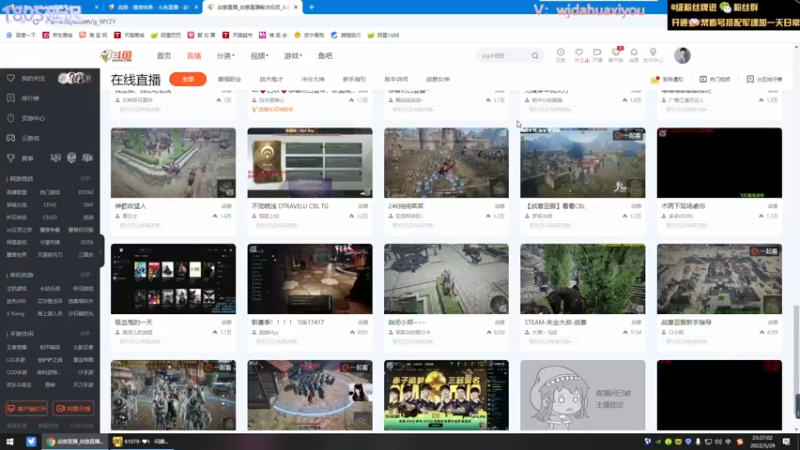Image resolution: width=800 pixels, height=450 pixels.
Task: Click the last esports emblem beside 赛事
Action: coord(87,158)
